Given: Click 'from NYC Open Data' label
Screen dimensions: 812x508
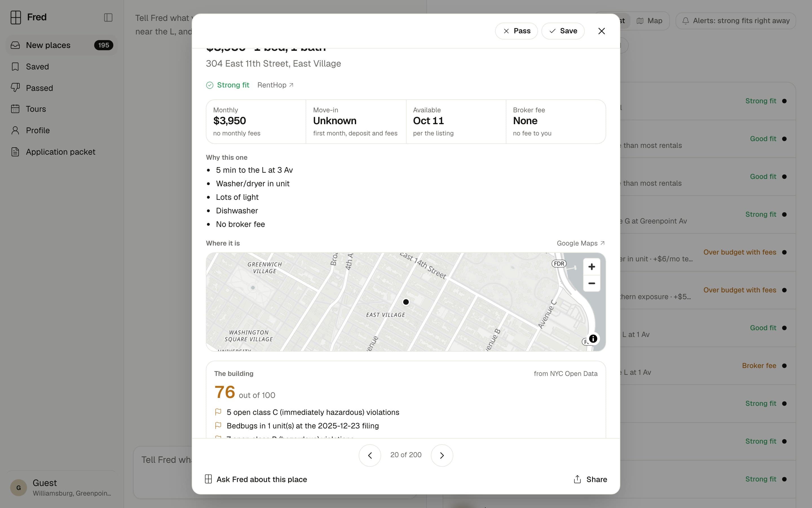Looking at the screenshot, I should click(566, 374).
